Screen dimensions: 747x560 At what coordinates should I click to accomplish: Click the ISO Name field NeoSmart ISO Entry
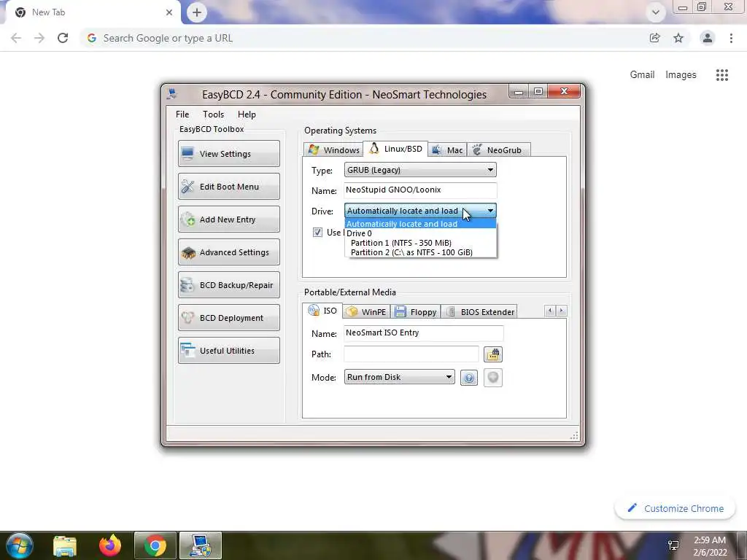pos(424,332)
